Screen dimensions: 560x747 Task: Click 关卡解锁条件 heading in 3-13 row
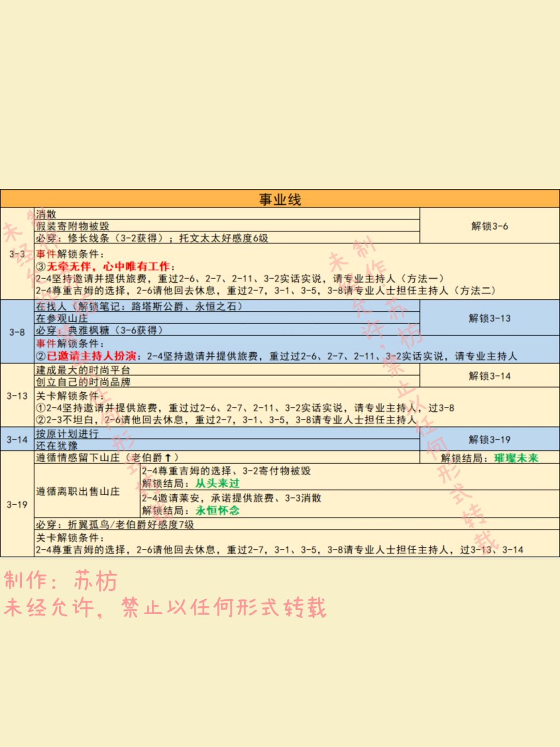coord(70,396)
